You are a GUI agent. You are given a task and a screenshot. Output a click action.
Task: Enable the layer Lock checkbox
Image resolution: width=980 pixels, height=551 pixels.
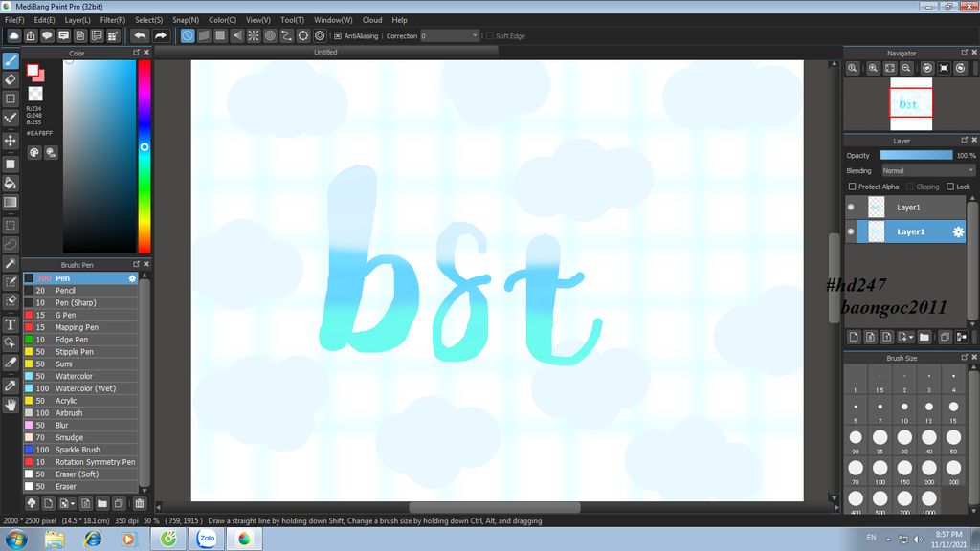[950, 187]
